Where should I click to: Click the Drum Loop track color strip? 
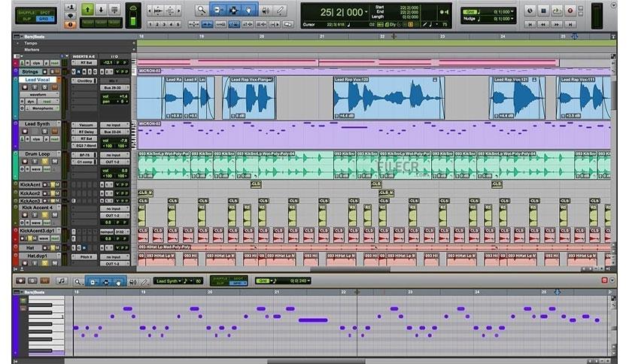click(15, 165)
